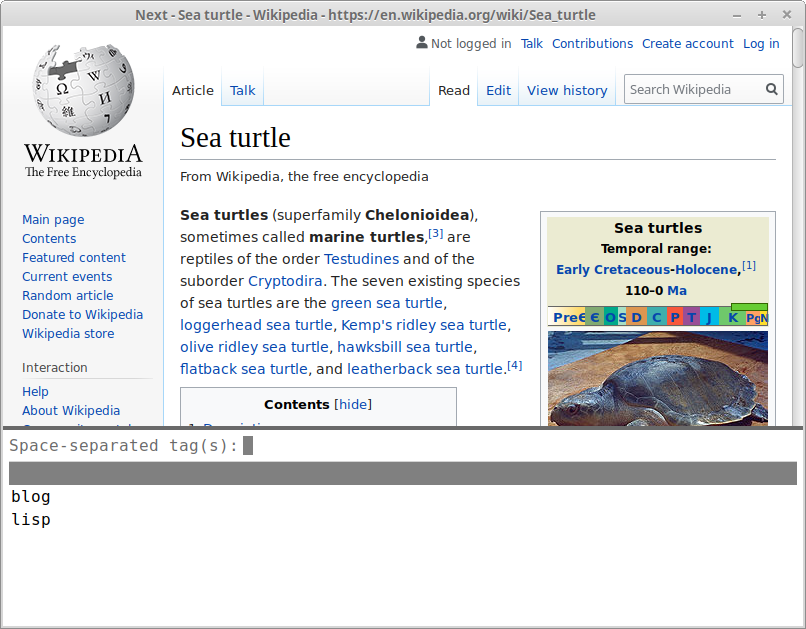806x629 pixels.
Task: Open the loggerhead sea turtle link
Action: tap(256, 325)
